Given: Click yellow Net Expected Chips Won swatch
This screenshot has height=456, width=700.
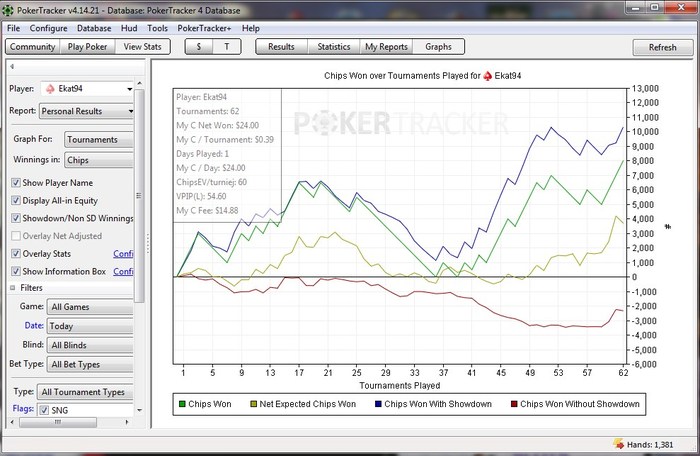Looking at the screenshot, I should [x=254, y=404].
